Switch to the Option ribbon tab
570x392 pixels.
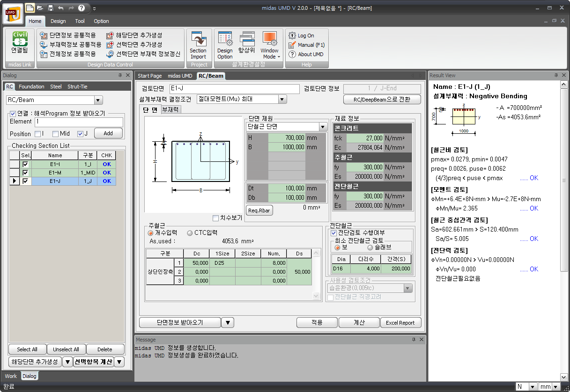[x=101, y=21]
